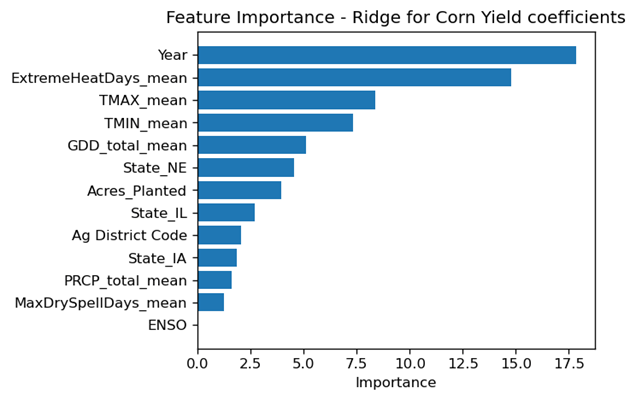
Task: Click the State_IL bar
Action: pyautogui.click(x=226, y=213)
